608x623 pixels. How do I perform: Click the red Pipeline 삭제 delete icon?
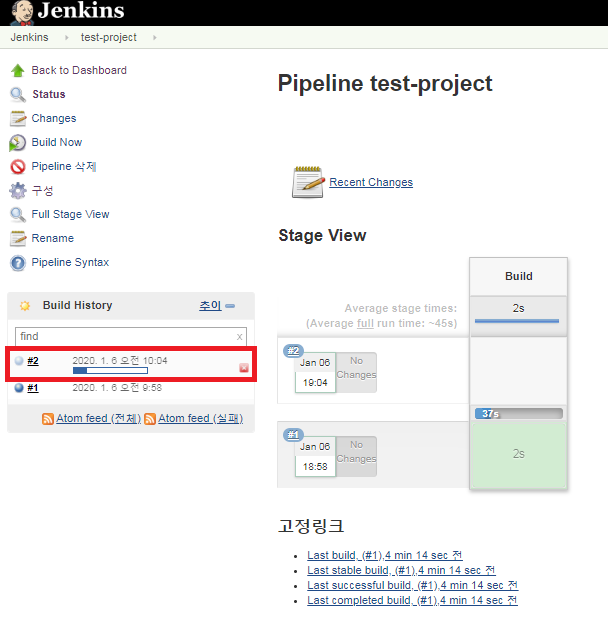tap(18, 166)
